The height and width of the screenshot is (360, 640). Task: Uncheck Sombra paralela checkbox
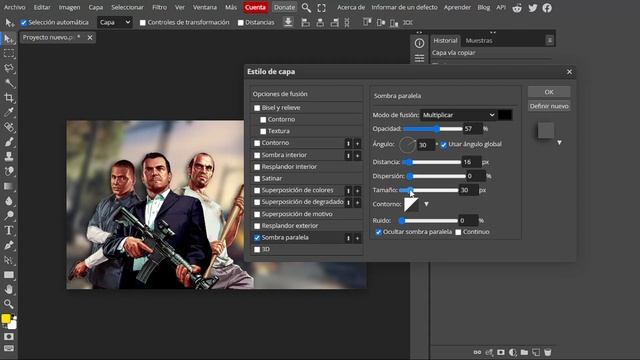pos(257,238)
